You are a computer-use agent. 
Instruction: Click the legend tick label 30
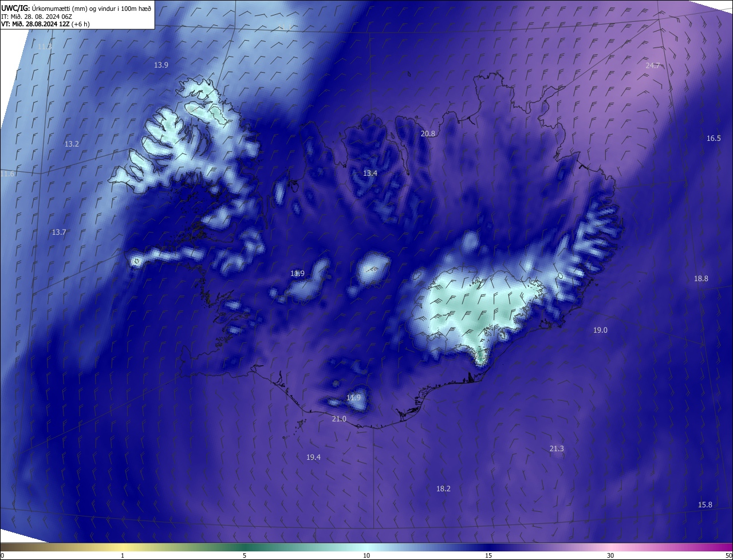(x=610, y=556)
